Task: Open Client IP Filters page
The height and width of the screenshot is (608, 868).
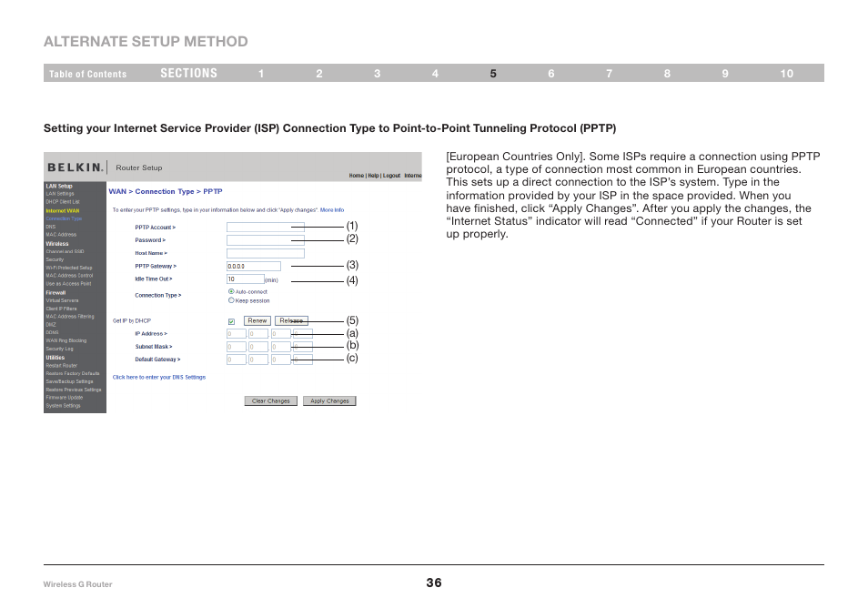Action: 62,309
